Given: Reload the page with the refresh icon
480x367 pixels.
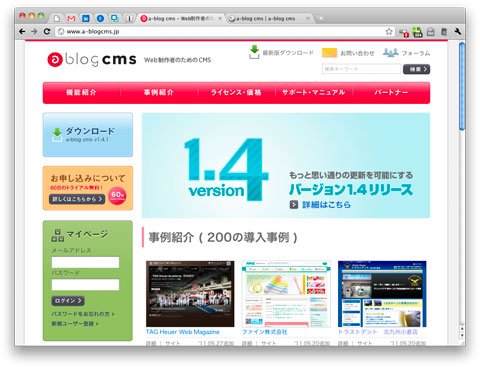Looking at the screenshot, I should 47,32.
